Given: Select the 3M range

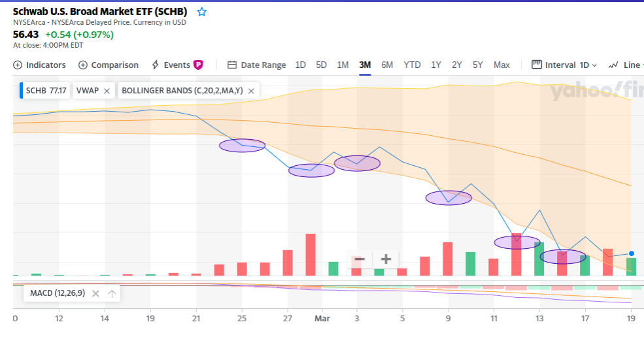Looking at the screenshot, I should click(365, 65).
